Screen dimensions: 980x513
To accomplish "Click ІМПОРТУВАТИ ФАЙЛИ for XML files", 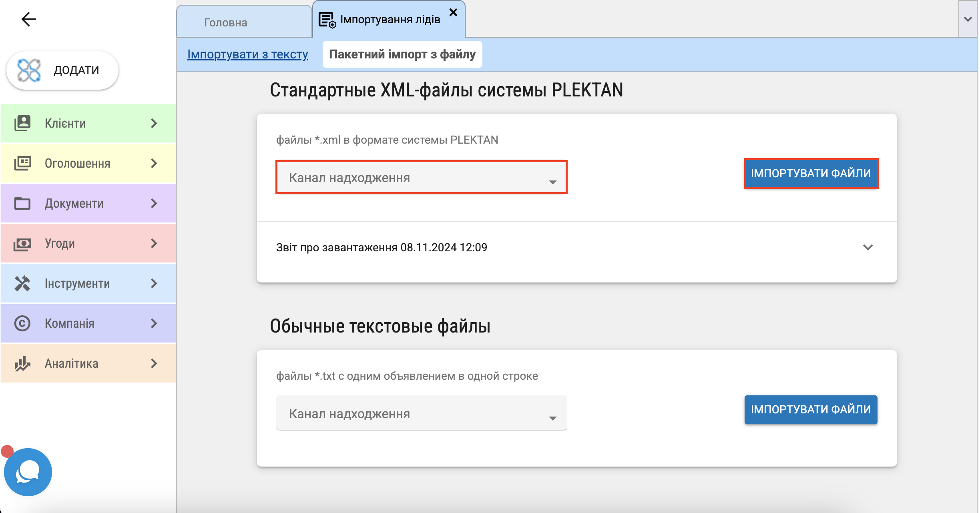I will (811, 173).
